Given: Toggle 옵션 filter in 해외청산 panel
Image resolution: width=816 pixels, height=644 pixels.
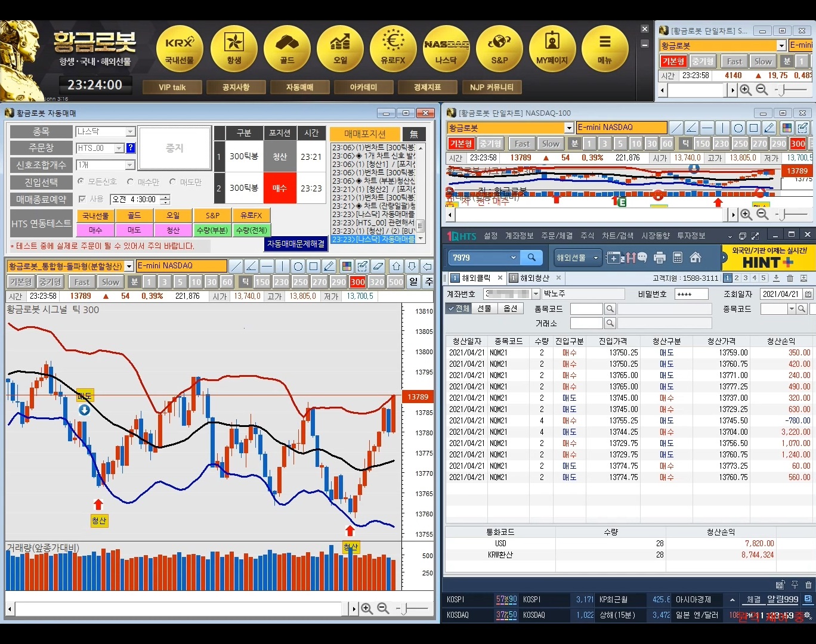Looking at the screenshot, I should click(510, 308).
